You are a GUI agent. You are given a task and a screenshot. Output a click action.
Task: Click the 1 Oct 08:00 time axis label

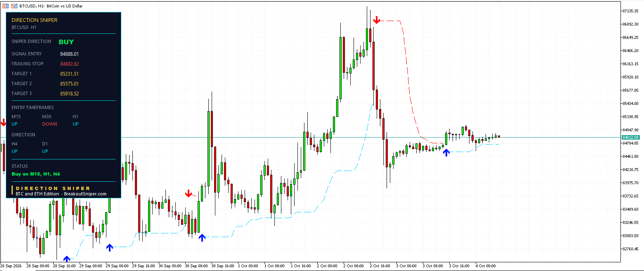click(275, 266)
